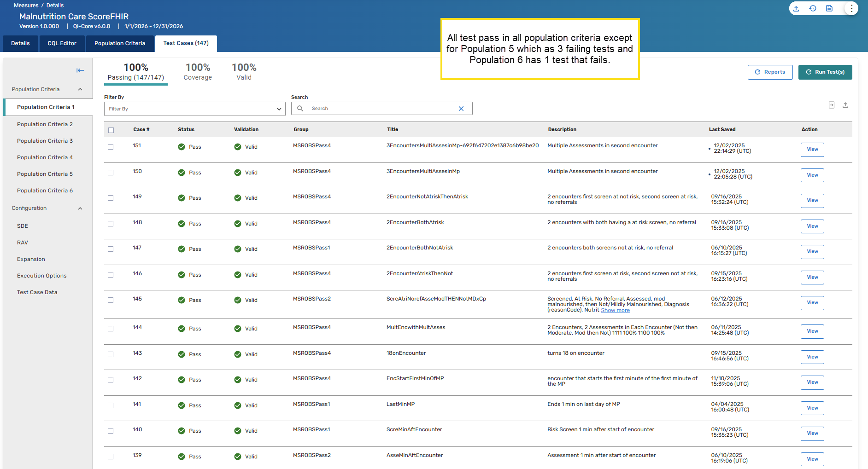The image size is (868, 469).
Task: Check the box for test case 151
Action: coord(111,147)
